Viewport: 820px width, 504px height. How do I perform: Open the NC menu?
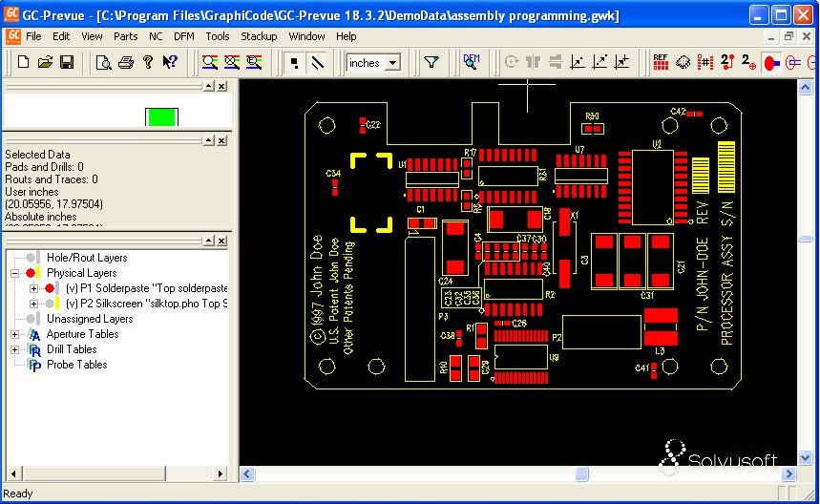tap(156, 36)
